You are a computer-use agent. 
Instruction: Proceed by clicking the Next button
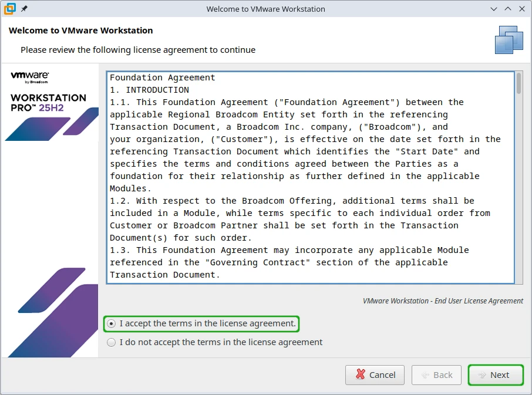[496, 375]
